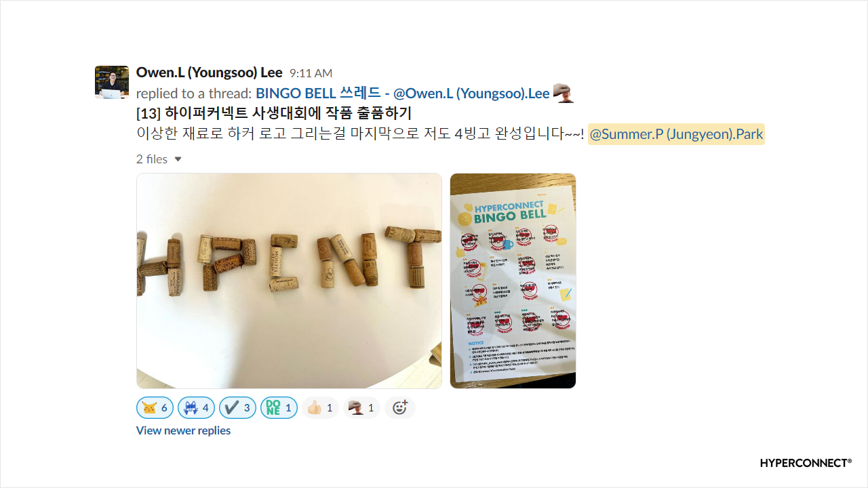This screenshot has height=488, width=868.
Task: Click Owen.L's profile avatar picture
Action: click(112, 83)
